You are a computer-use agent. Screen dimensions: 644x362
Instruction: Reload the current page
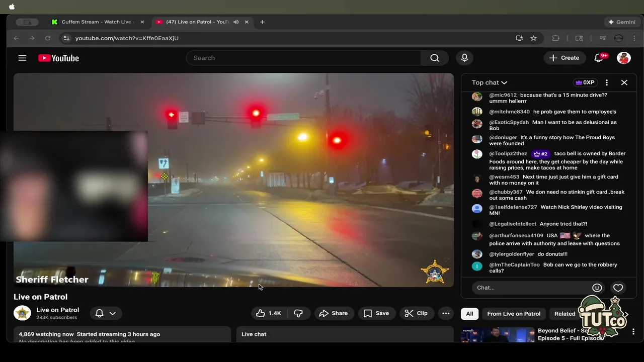[x=48, y=38]
